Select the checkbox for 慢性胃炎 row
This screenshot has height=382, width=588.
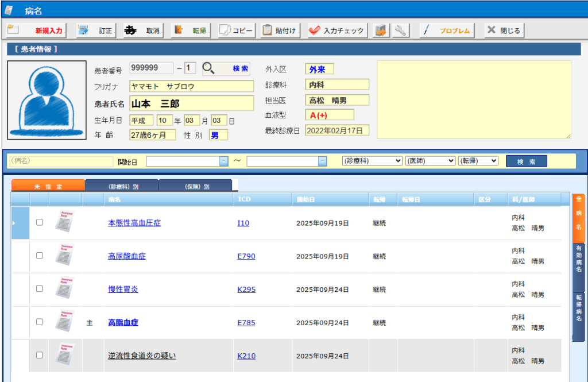(x=40, y=289)
